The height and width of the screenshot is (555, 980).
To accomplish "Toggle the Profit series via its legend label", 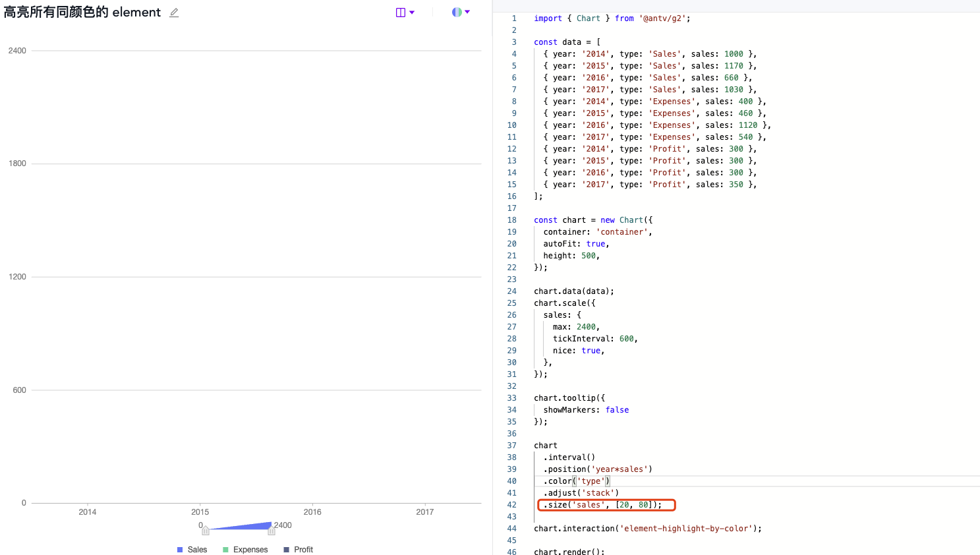I will [x=303, y=550].
